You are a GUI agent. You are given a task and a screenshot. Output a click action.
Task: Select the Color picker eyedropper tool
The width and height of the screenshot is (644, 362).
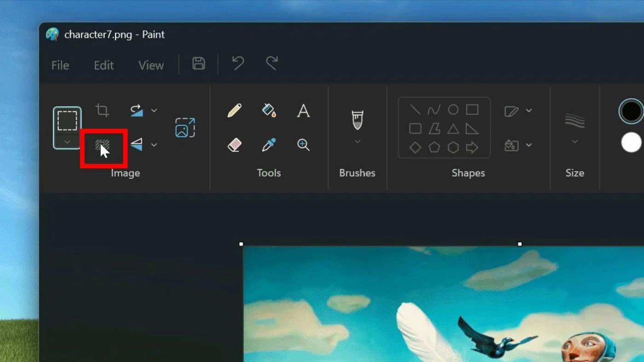coord(269,145)
